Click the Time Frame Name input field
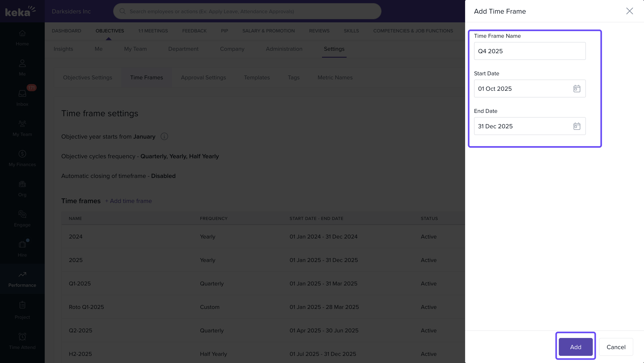This screenshot has width=644, height=363. pos(530,51)
